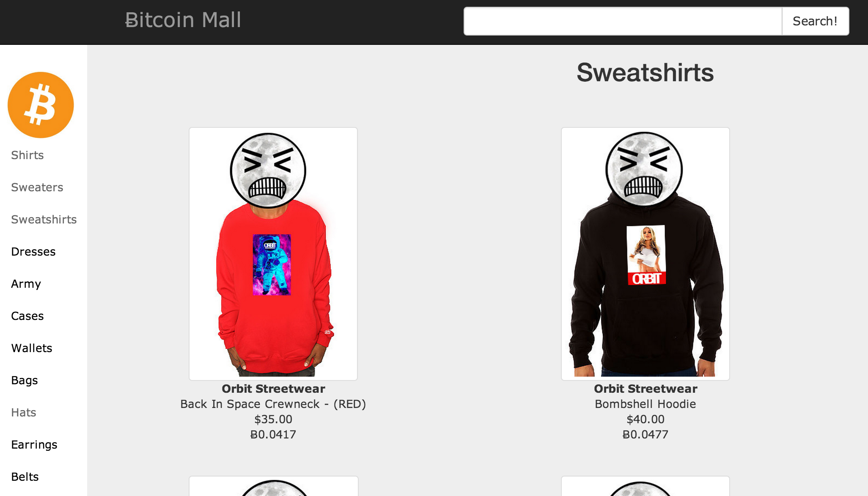Open the black Bombshell Hoodie image

point(646,254)
